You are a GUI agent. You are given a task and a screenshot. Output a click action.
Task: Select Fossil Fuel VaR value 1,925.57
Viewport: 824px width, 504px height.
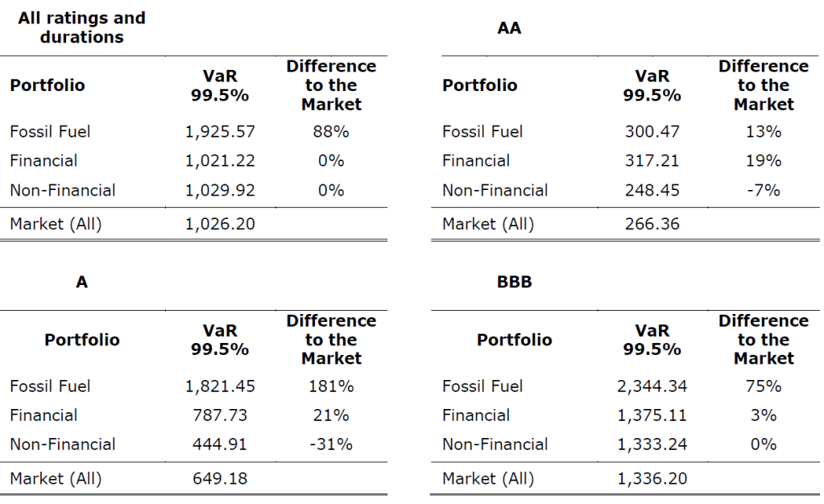pyautogui.click(x=220, y=131)
